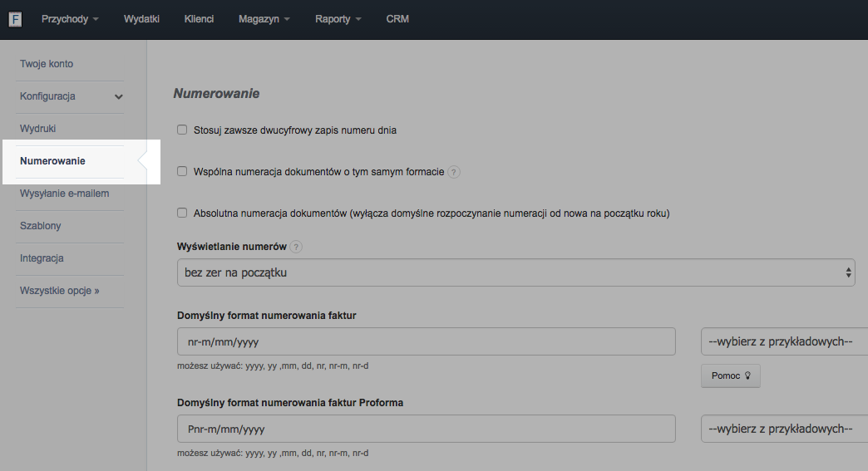The image size is (868, 471).
Task: Click the Pomoc button
Action: 731,376
